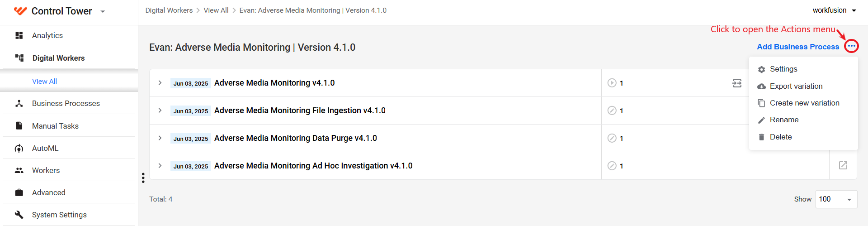Image resolution: width=868 pixels, height=226 pixels.
Task: Click View All in the breadcrumb
Action: click(x=216, y=10)
